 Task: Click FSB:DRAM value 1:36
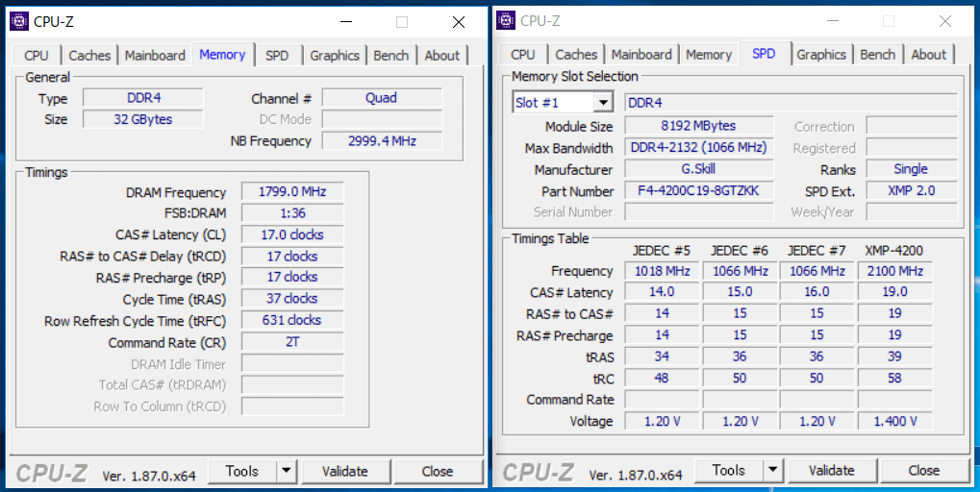292,213
